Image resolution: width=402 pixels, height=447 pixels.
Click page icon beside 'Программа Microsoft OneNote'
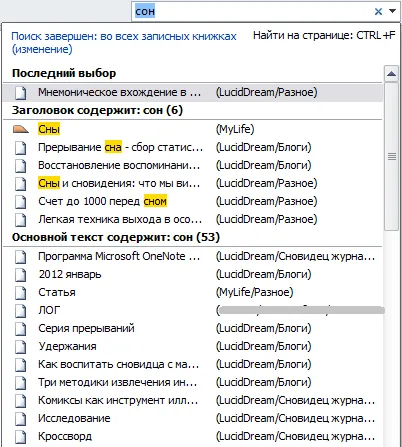(21, 257)
